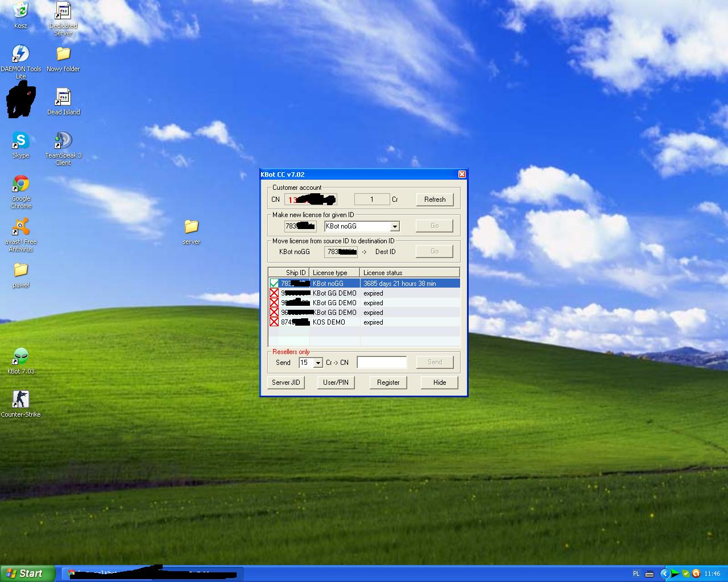Open the Send credits amount dropdown
This screenshot has width=728, height=582.
coord(318,363)
